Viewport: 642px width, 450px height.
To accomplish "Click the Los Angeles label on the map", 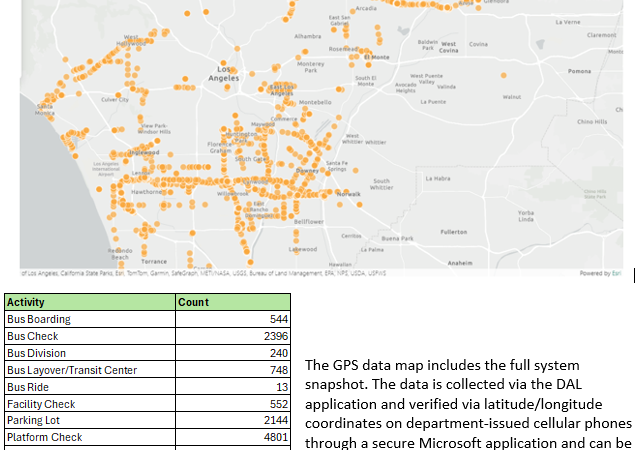I will [222, 75].
